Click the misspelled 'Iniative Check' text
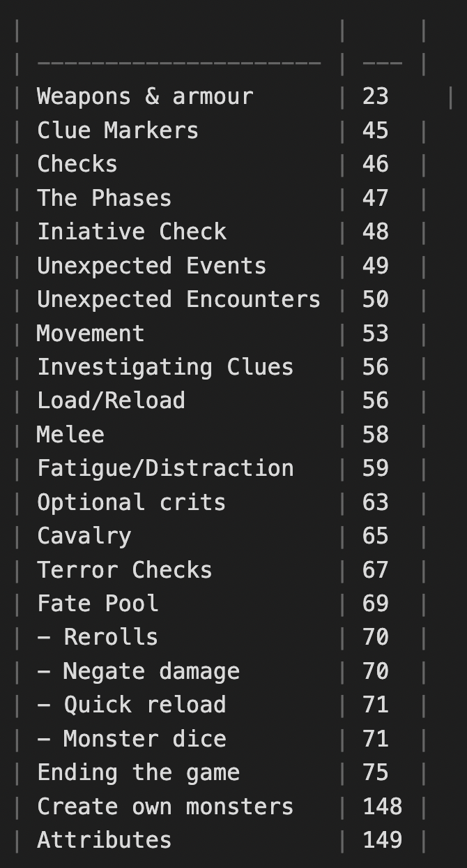 tap(132, 232)
